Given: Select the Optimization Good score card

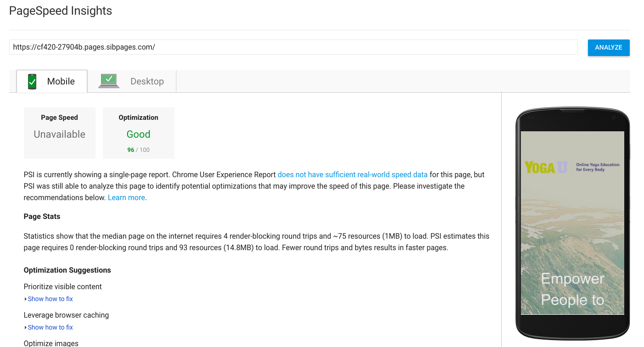Looking at the screenshot, I should tap(139, 133).
